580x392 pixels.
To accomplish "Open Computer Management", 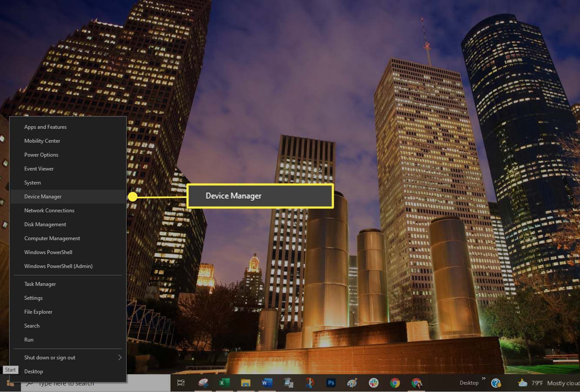I will point(68,238).
